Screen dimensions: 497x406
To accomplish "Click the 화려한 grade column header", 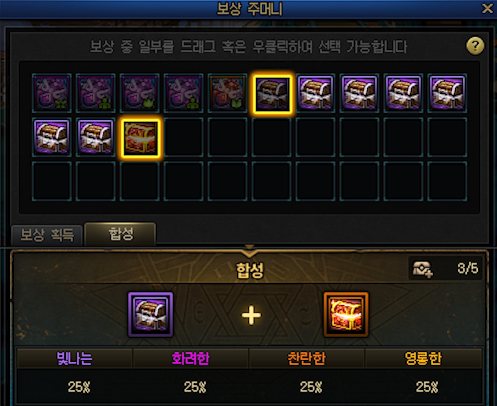I will tap(191, 359).
